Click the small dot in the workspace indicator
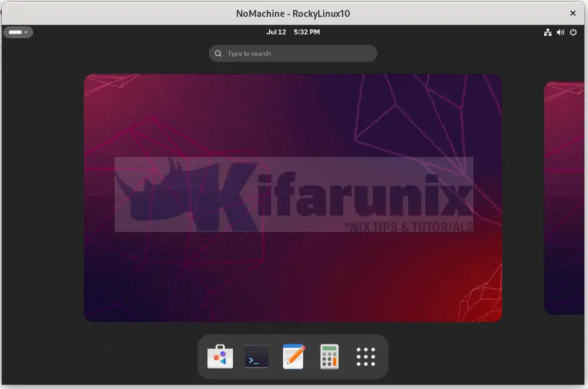 [x=26, y=33]
